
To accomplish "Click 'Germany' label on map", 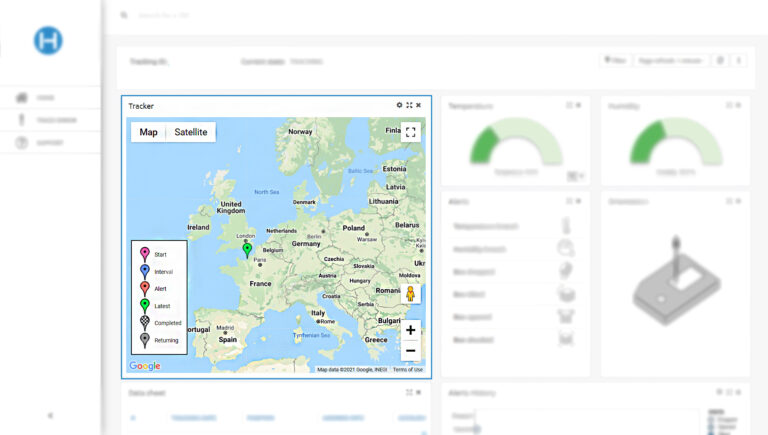I will (306, 243).
